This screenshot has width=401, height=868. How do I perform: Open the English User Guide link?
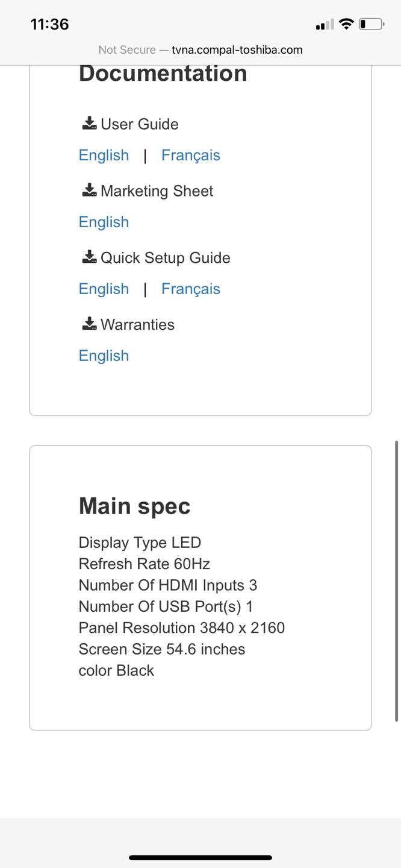(104, 155)
